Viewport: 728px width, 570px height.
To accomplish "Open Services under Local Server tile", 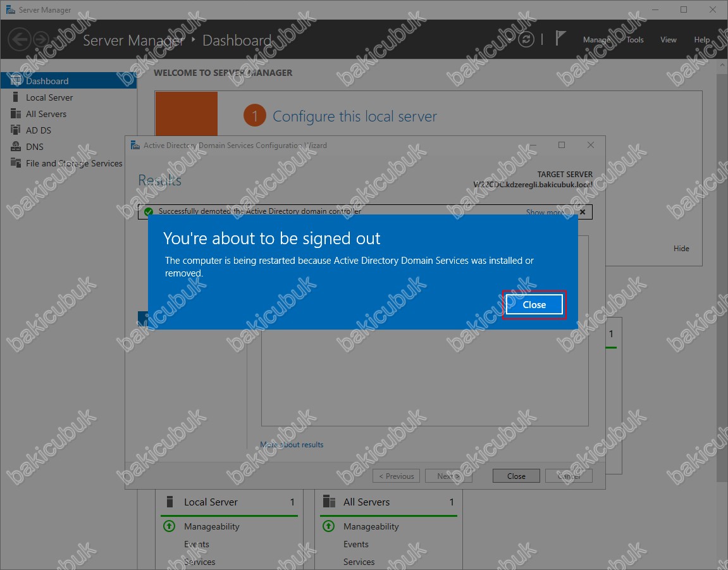I will click(x=200, y=562).
